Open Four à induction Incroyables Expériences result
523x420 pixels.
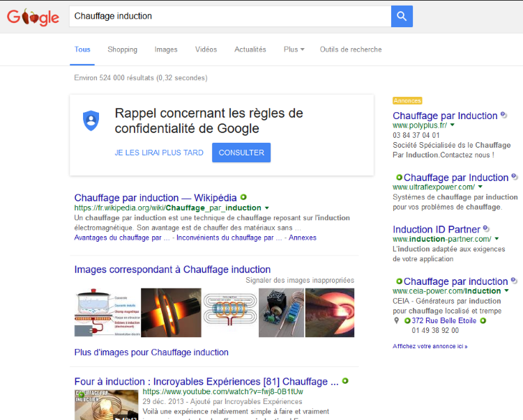(x=206, y=382)
